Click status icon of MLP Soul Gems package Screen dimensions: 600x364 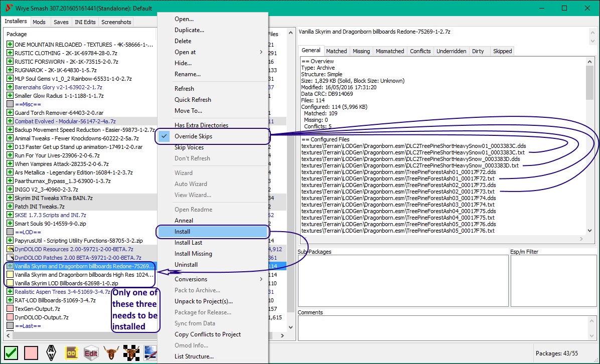pyautogui.click(x=10, y=78)
